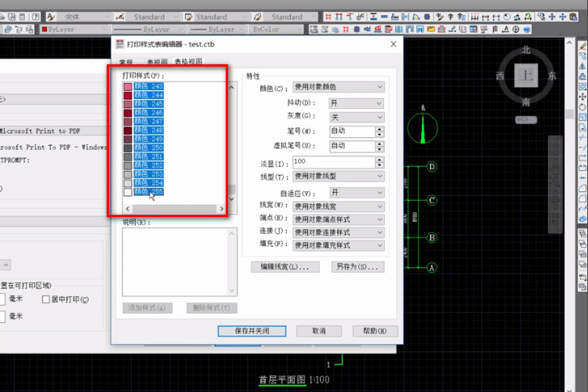Click the 淡显 input field showing 100
Screen dimensions: 588x392
pyautogui.click(x=334, y=162)
